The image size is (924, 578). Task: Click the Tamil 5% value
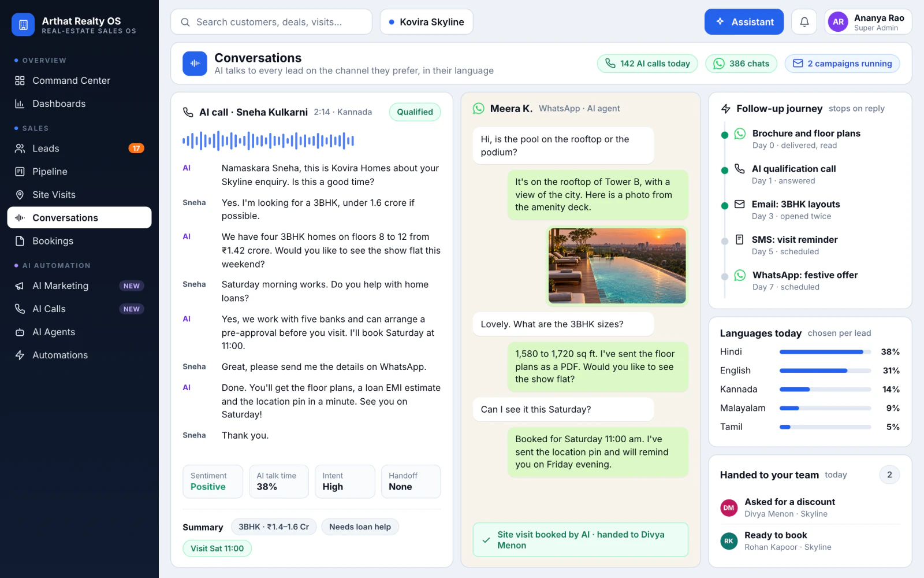point(893,427)
